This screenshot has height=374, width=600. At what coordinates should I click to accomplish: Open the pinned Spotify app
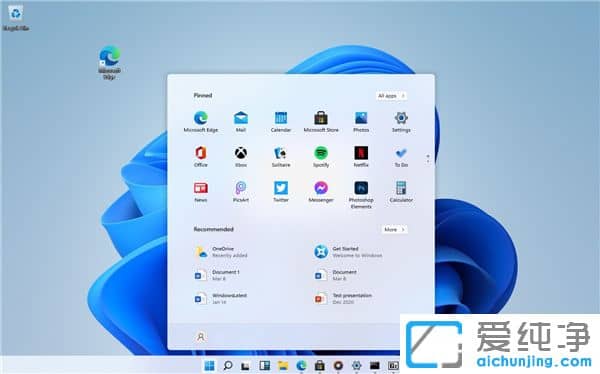coord(321,157)
